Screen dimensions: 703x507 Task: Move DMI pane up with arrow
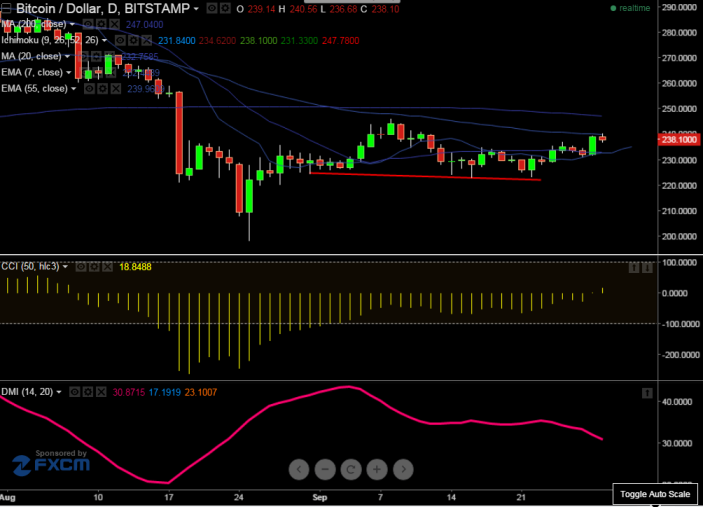tap(647, 393)
